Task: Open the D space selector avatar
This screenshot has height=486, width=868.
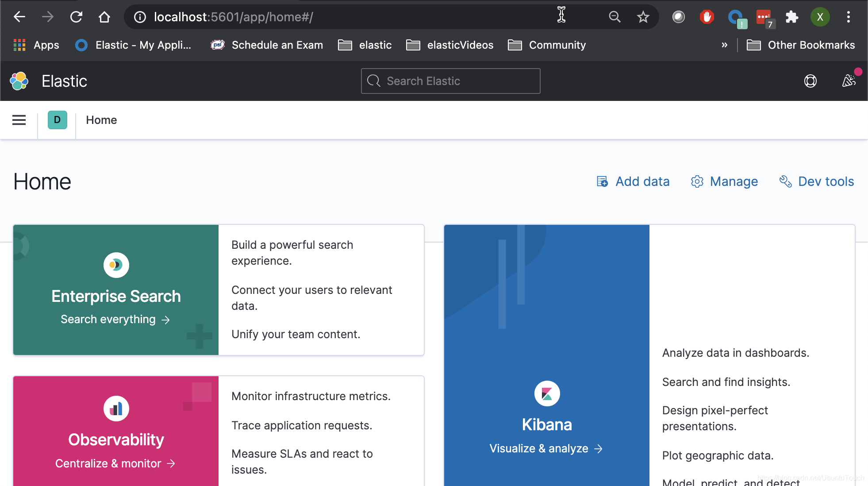Action: click(57, 120)
